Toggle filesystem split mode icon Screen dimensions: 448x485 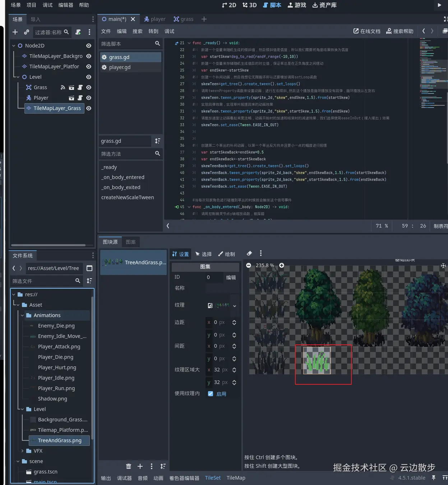coord(89,268)
